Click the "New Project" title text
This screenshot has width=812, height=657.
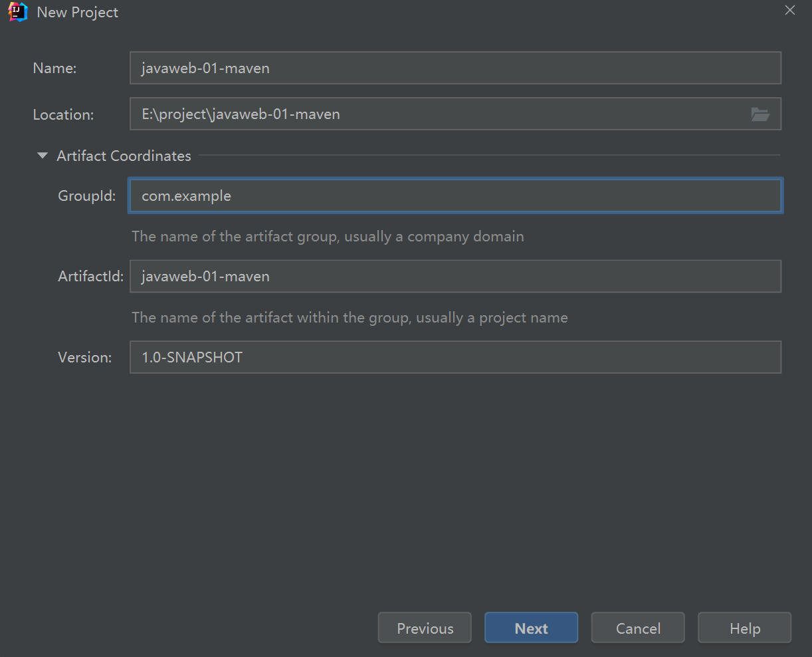pos(78,12)
